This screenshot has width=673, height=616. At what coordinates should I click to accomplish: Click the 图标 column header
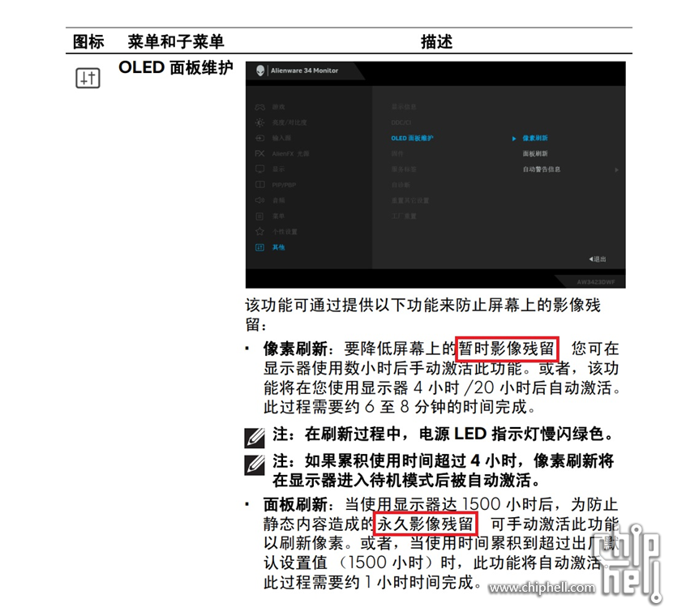(88, 41)
